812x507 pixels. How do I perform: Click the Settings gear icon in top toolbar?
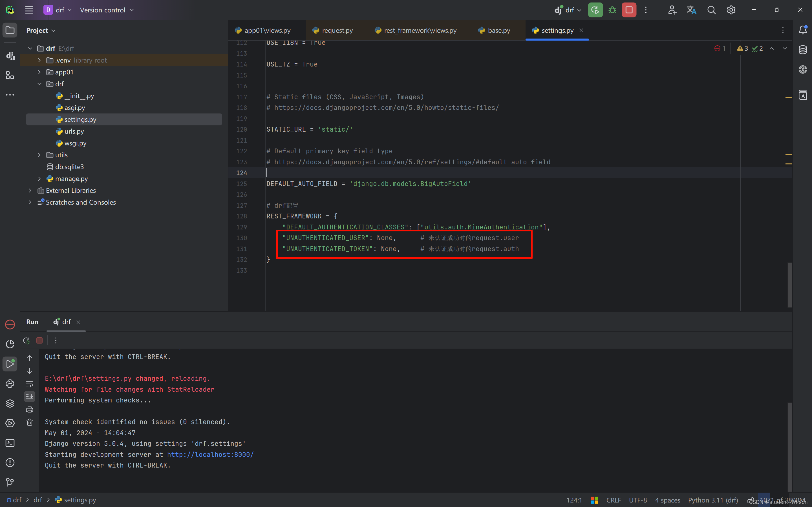coord(731,10)
